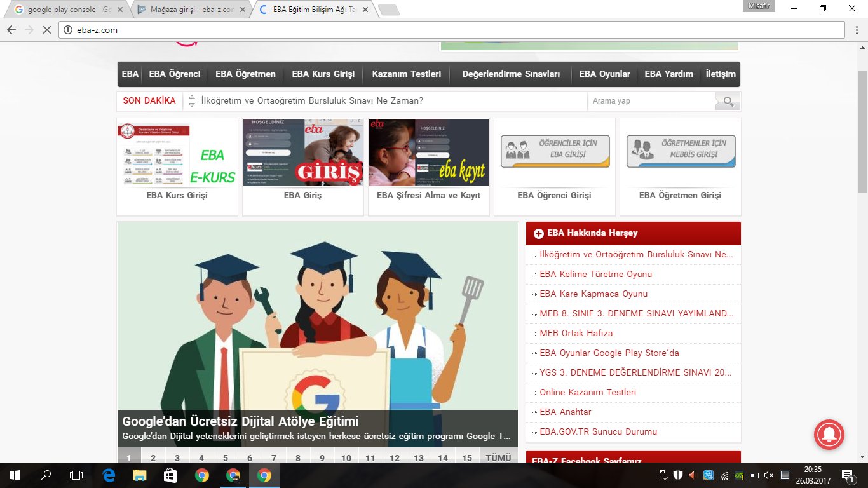Close the Mağaza girişi tab
Image resolution: width=868 pixels, height=488 pixels.
242,10
